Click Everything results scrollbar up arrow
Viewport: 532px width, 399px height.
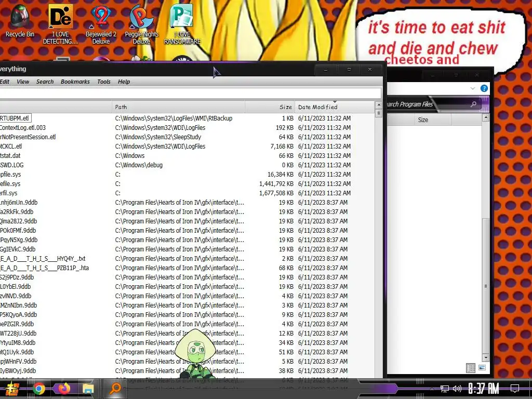pyautogui.click(x=379, y=105)
